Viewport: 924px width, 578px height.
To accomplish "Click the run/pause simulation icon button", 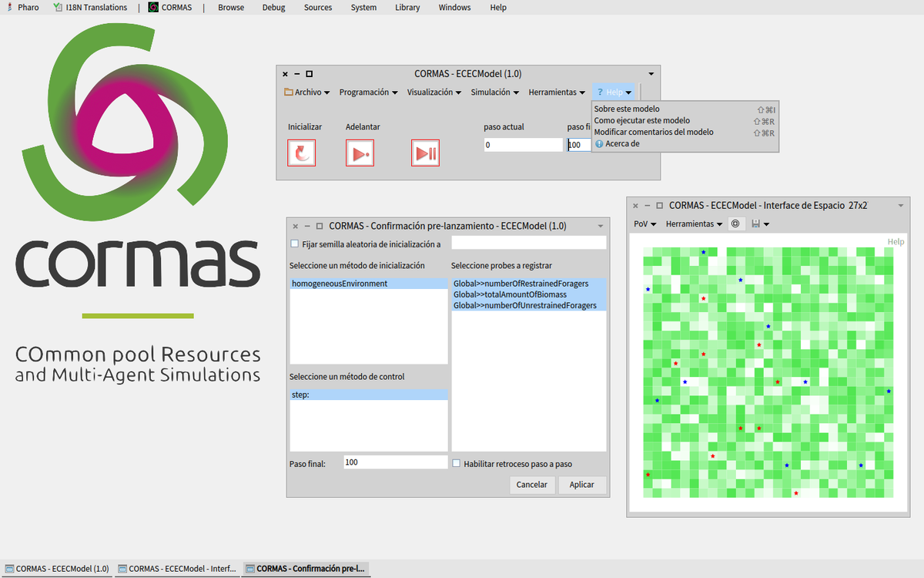I will pyautogui.click(x=425, y=153).
